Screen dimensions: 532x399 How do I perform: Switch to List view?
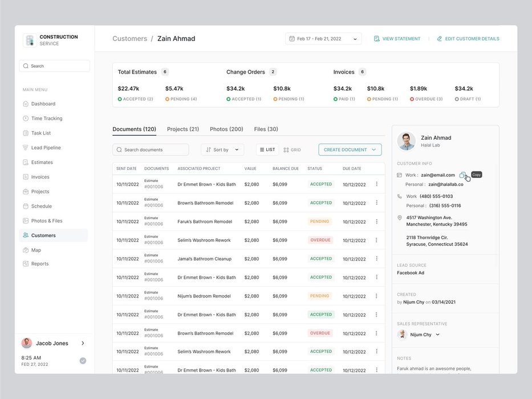click(x=266, y=150)
